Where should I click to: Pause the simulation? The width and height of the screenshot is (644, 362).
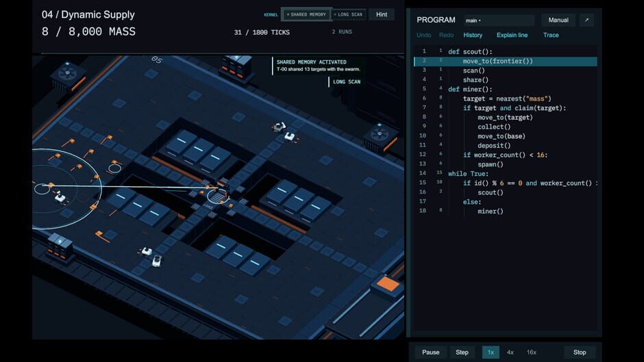pyautogui.click(x=430, y=352)
